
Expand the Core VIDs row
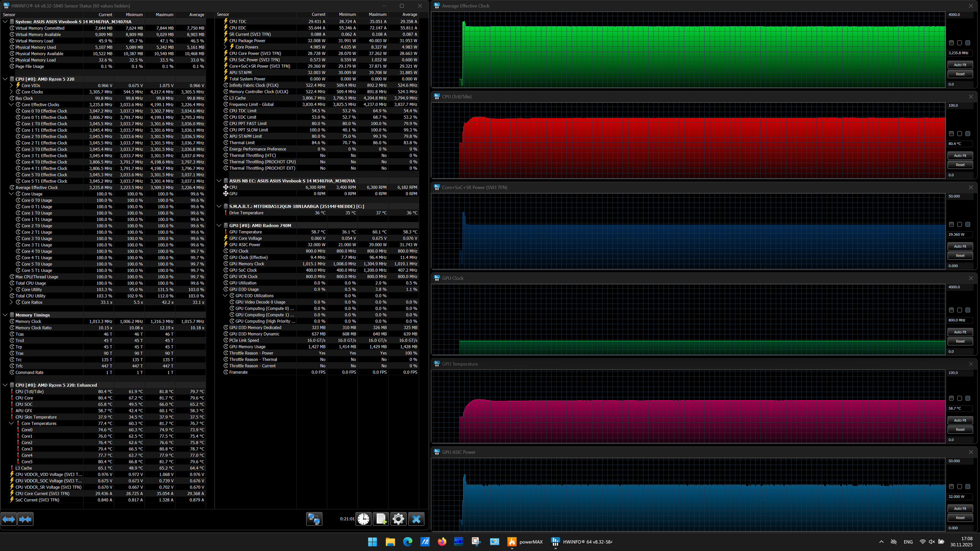tap(11, 86)
